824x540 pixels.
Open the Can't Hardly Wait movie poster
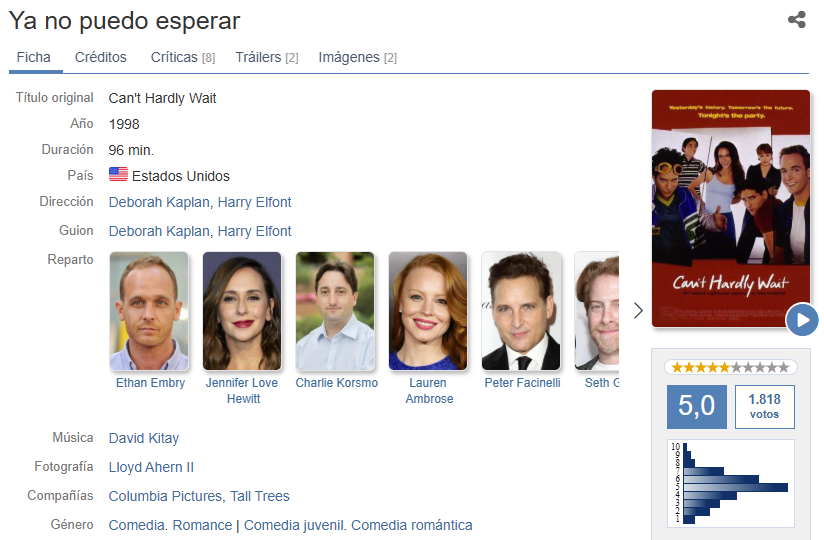(731, 209)
